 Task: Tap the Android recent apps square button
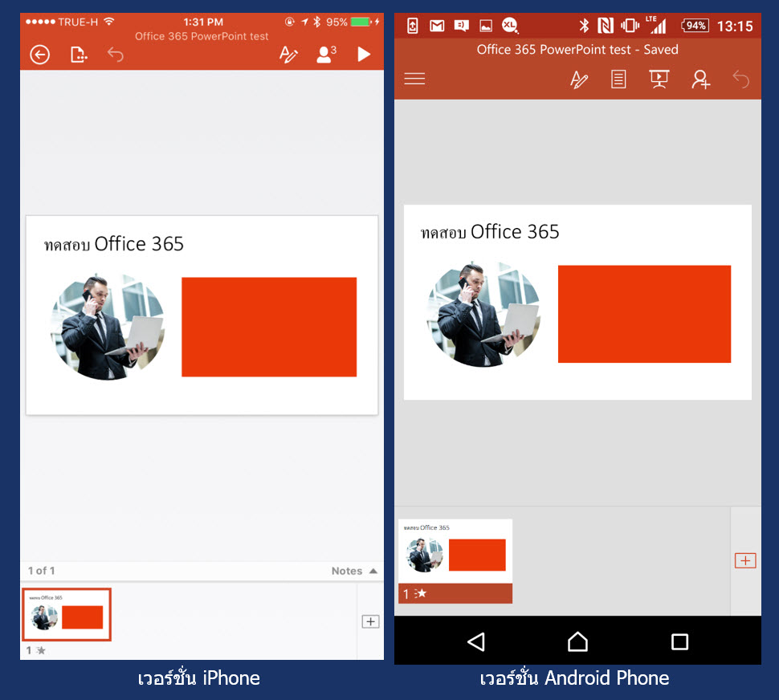679,641
